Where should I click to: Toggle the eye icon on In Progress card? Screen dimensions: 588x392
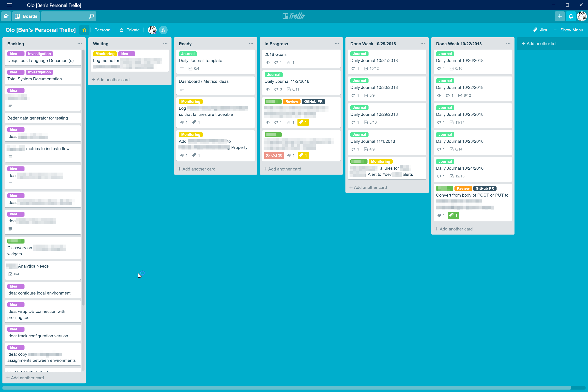point(267,62)
